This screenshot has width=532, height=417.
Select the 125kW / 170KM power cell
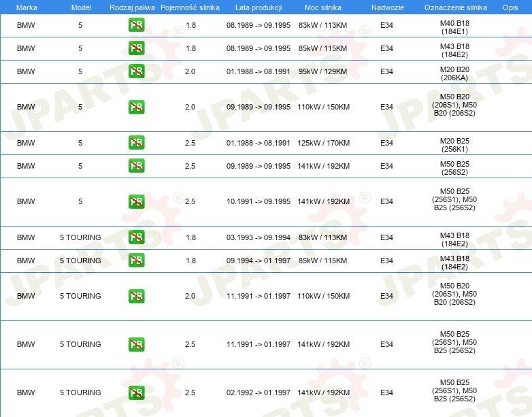323,143
